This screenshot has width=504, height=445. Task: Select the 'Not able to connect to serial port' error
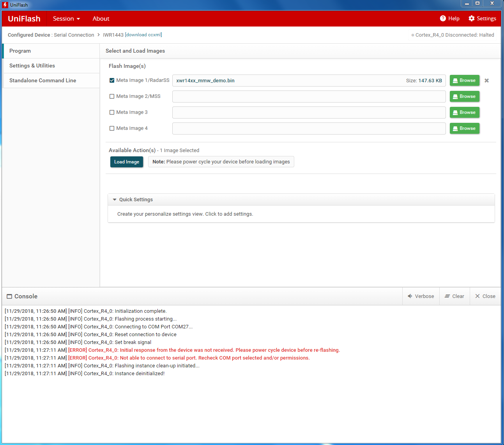tap(157, 358)
